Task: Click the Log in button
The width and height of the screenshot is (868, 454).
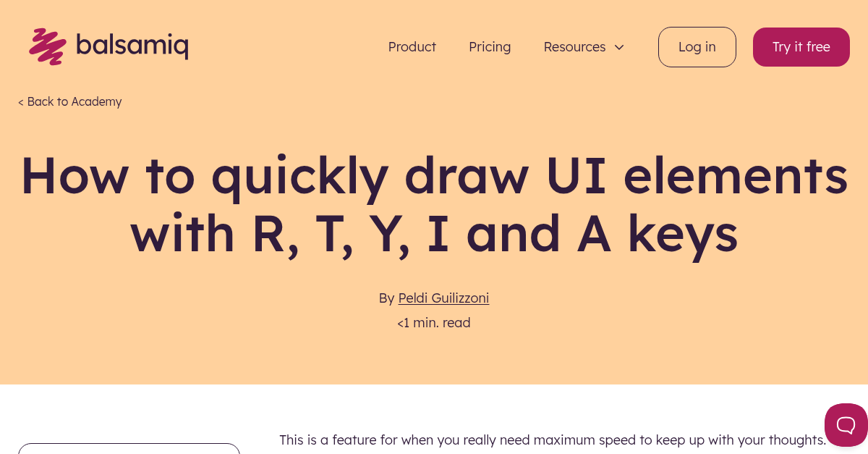Action: point(697,46)
